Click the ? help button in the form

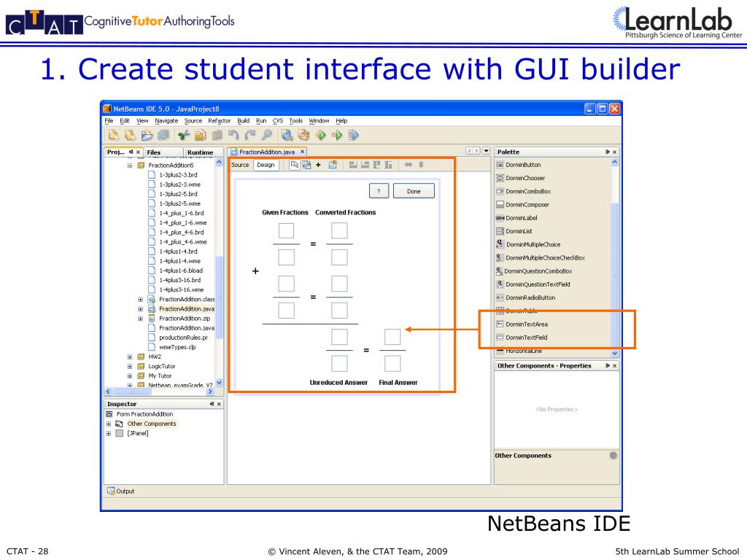tap(379, 192)
